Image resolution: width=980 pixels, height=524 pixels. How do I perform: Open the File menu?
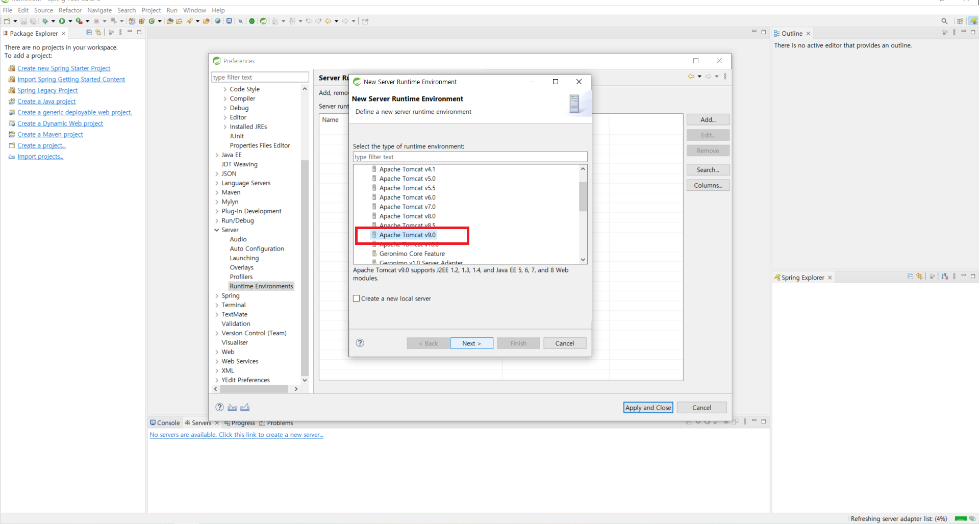point(8,10)
